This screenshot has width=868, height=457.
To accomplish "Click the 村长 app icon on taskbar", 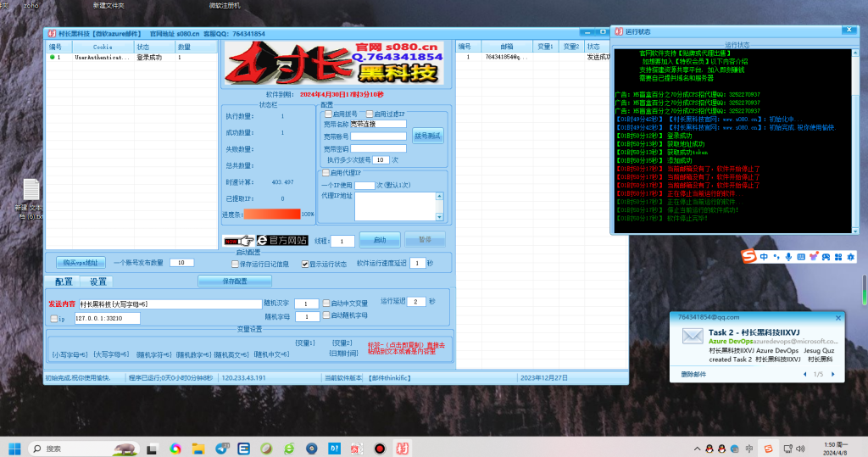I will coord(403,449).
